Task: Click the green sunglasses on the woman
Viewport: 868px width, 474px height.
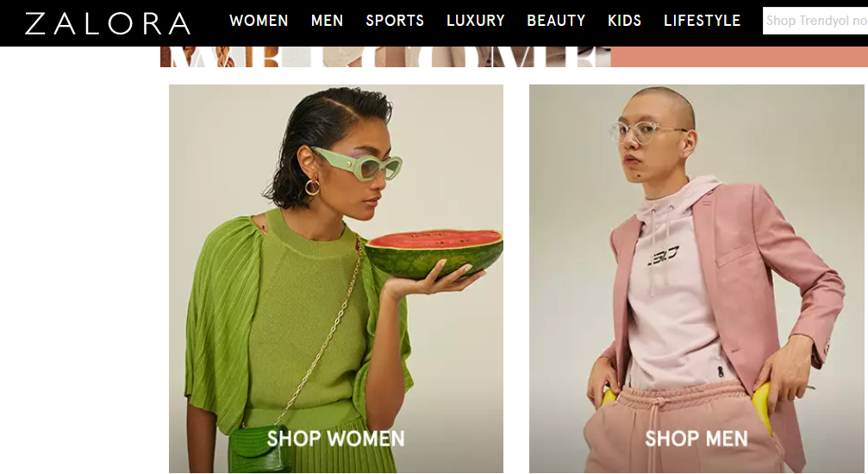Action: tap(357, 164)
